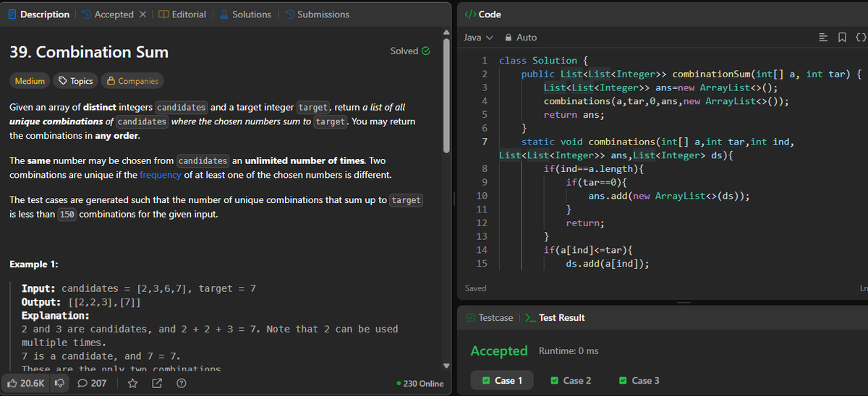The image size is (868, 396).
Task: Select the Case 3 result
Action: [639, 381]
